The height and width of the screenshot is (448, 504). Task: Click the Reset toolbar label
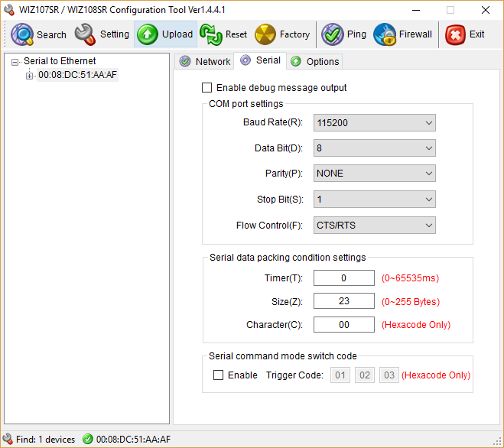click(236, 34)
